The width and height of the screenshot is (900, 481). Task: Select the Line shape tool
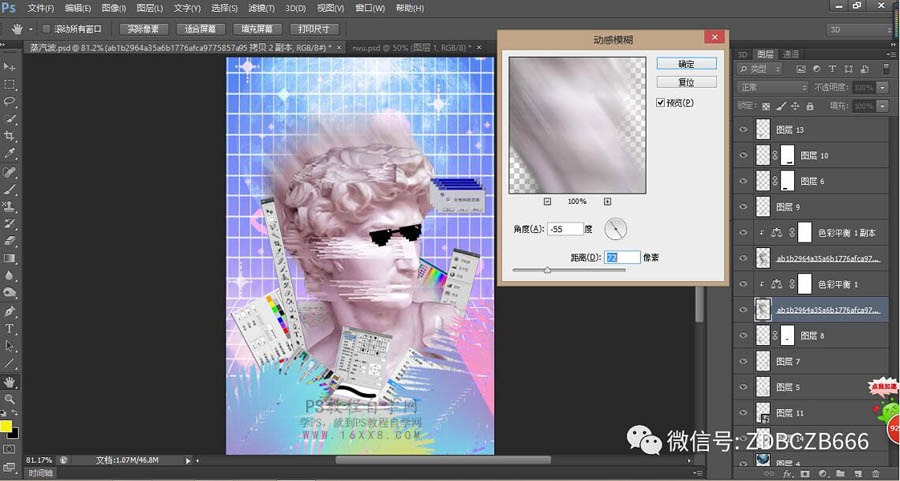click(x=9, y=363)
